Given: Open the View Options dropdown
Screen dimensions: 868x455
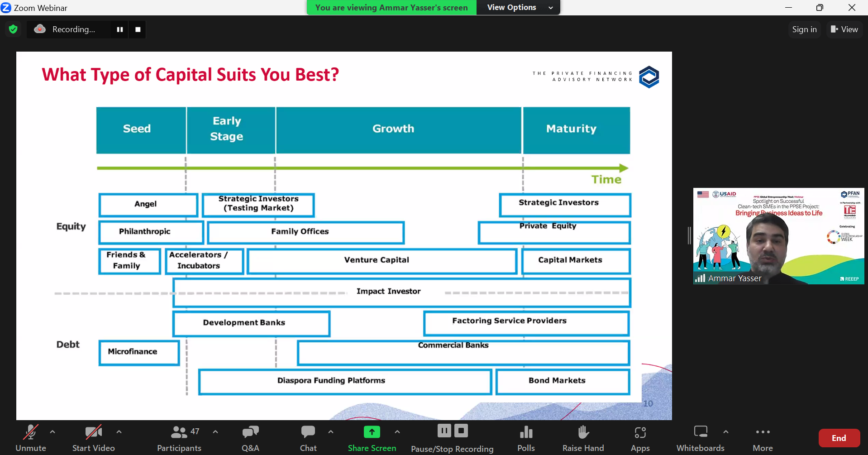Looking at the screenshot, I should tap(519, 7).
